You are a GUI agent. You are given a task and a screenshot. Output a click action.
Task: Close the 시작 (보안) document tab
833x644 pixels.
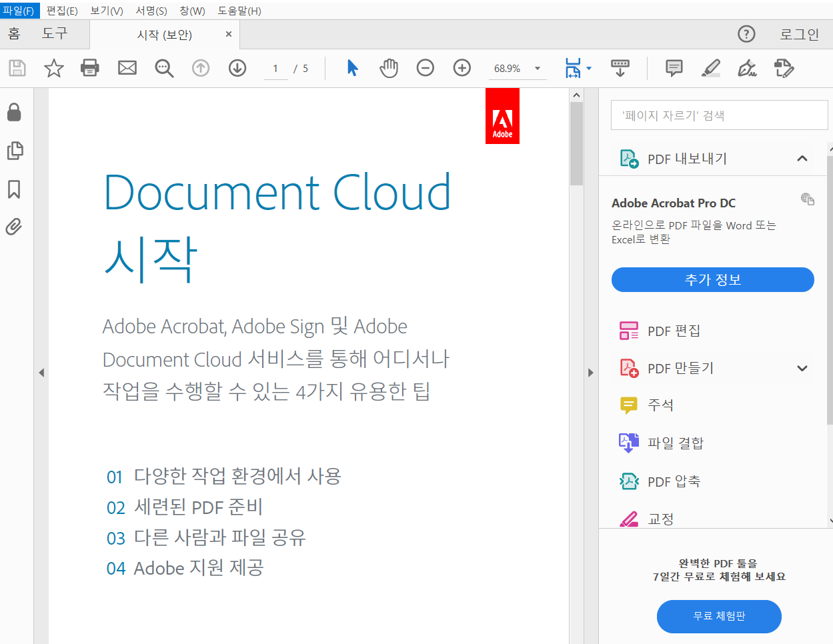pyautogui.click(x=229, y=34)
